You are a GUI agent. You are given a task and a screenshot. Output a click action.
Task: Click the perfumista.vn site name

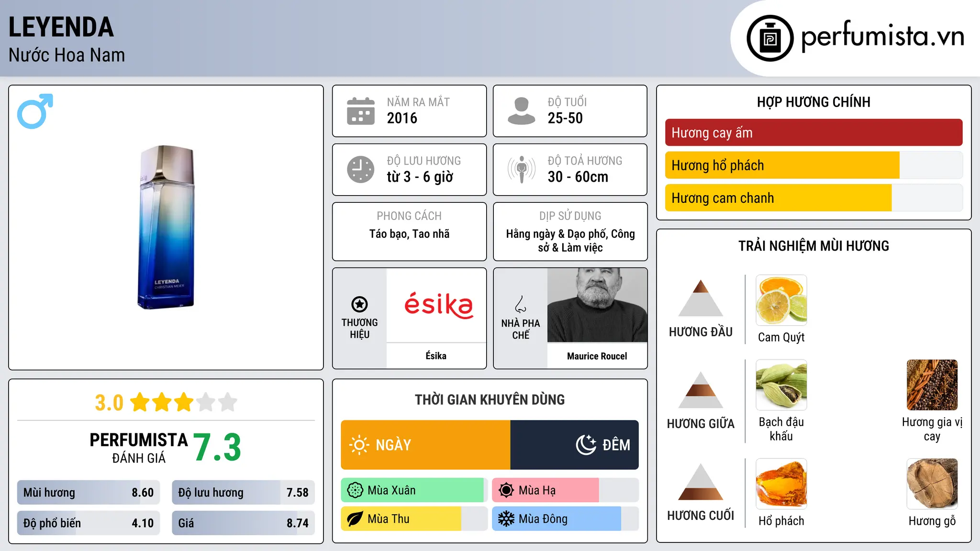[x=883, y=36]
